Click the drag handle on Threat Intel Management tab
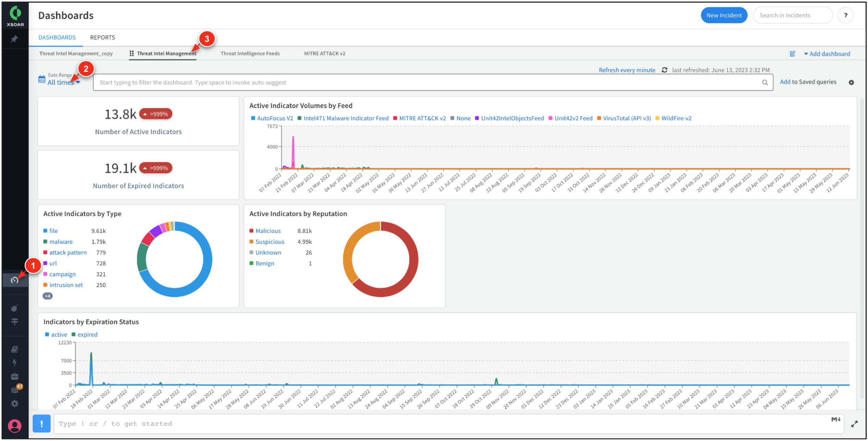The width and height of the screenshot is (868, 441). coord(132,54)
